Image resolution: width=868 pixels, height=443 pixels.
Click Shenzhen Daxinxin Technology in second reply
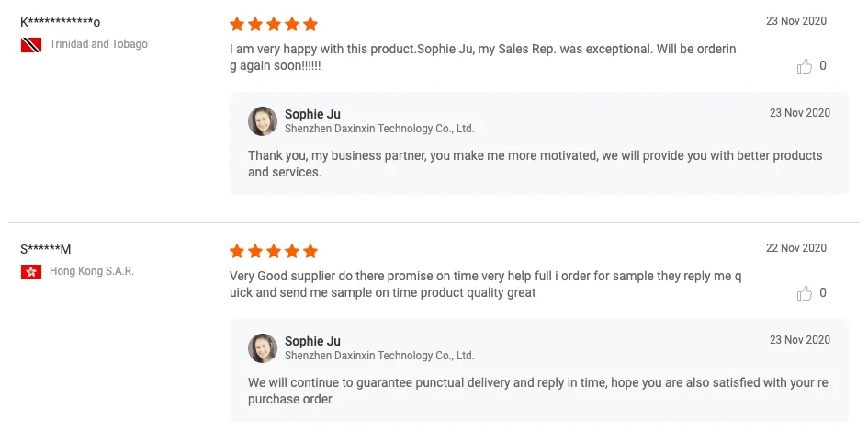[x=378, y=356]
